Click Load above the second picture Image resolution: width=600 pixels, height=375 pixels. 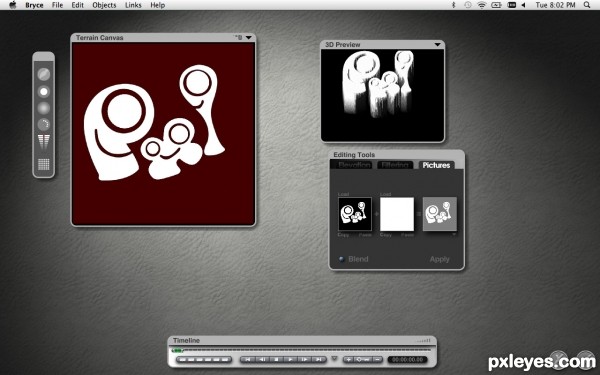(385, 194)
